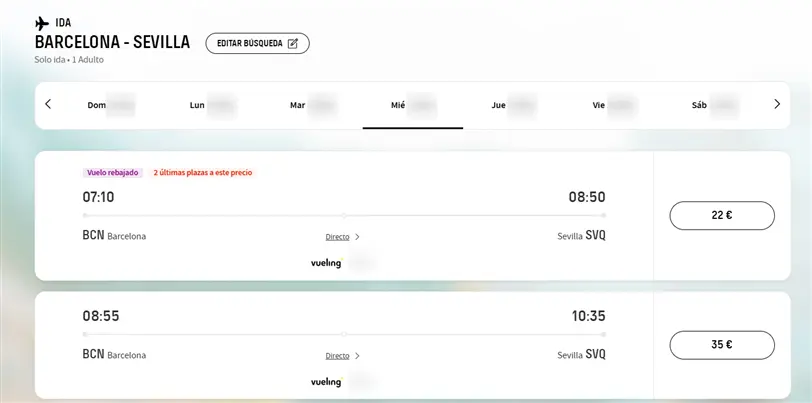Choose the 35 € fare button
Screen dimensions: 812x403
(721, 345)
